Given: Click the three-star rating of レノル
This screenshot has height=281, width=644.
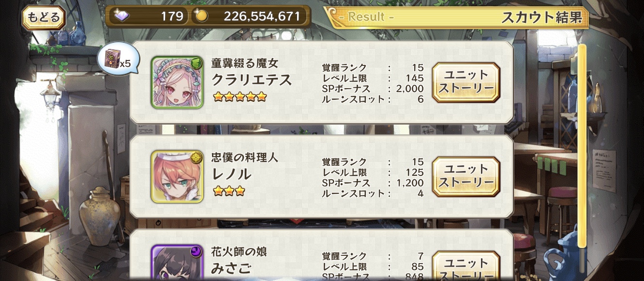Looking at the screenshot, I should click(229, 191).
